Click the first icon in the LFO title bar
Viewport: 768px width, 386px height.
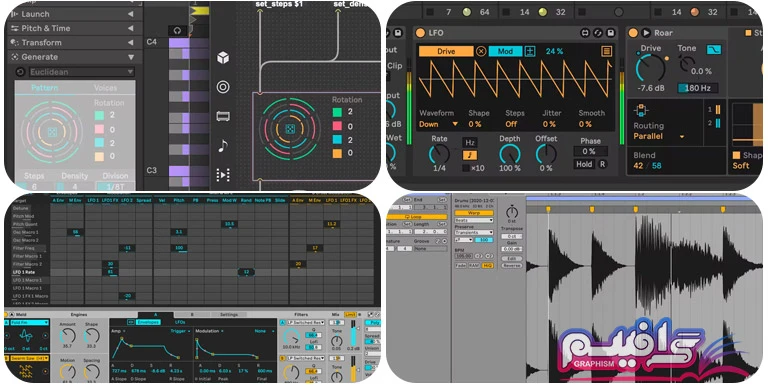(x=585, y=33)
